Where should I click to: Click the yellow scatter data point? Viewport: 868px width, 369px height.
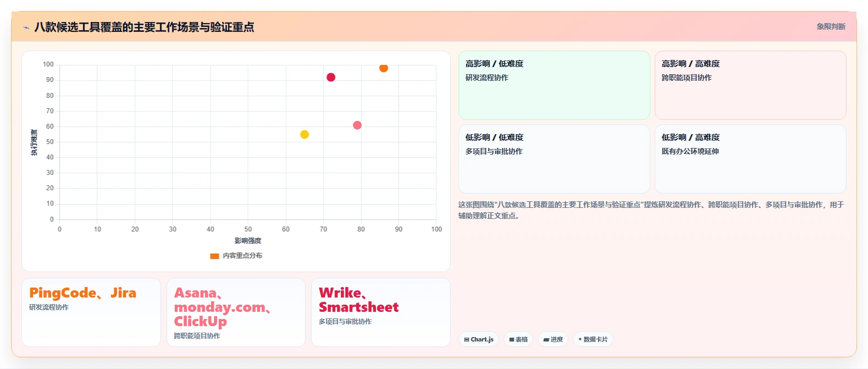(305, 135)
